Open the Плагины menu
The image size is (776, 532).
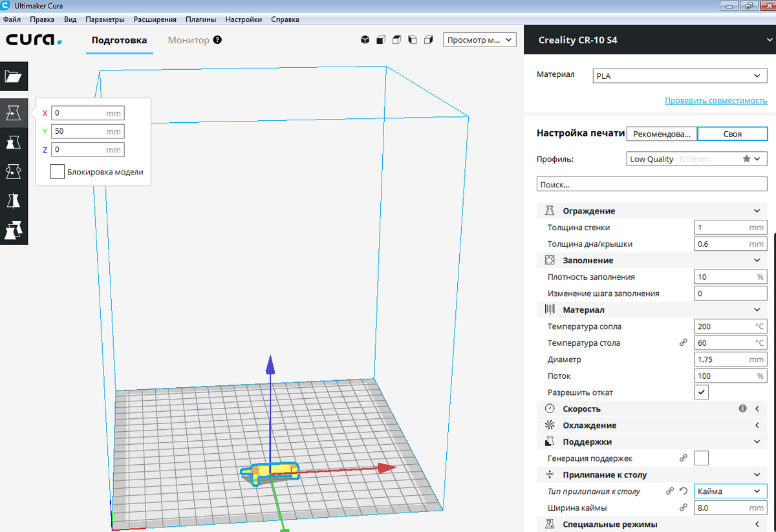(x=201, y=19)
